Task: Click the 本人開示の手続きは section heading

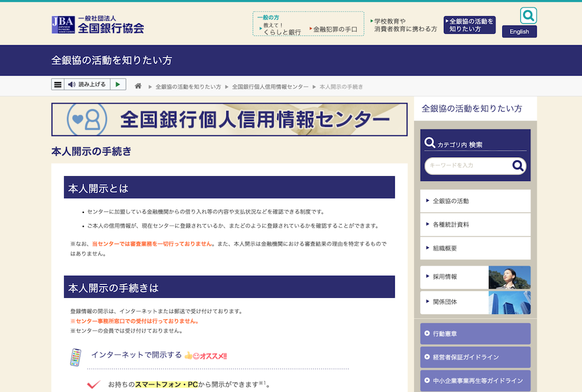Action: point(229,287)
